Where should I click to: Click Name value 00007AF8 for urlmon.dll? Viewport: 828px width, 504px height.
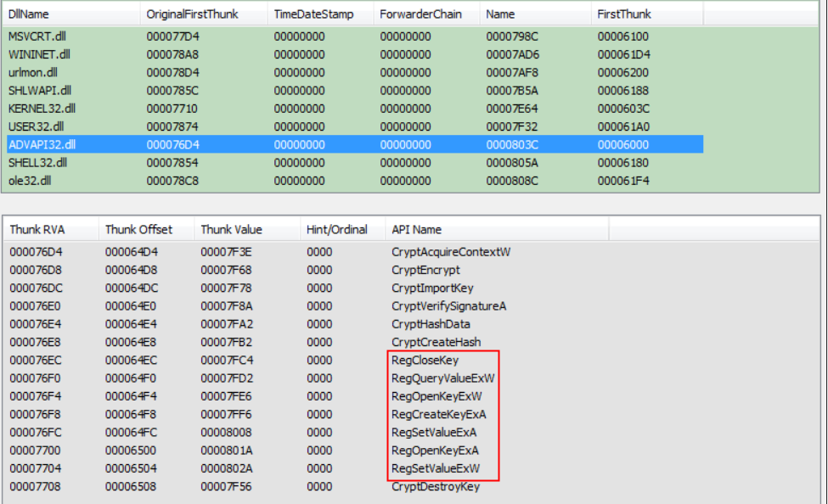click(512, 72)
